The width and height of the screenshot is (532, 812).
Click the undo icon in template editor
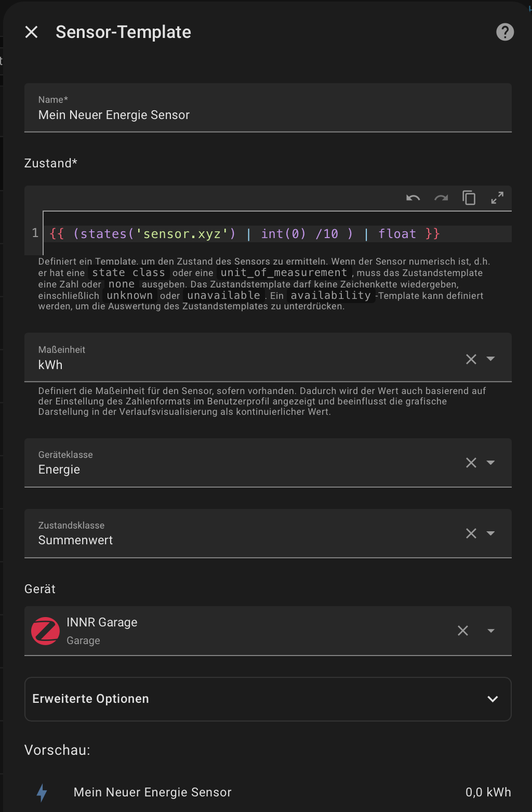[413, 198]
